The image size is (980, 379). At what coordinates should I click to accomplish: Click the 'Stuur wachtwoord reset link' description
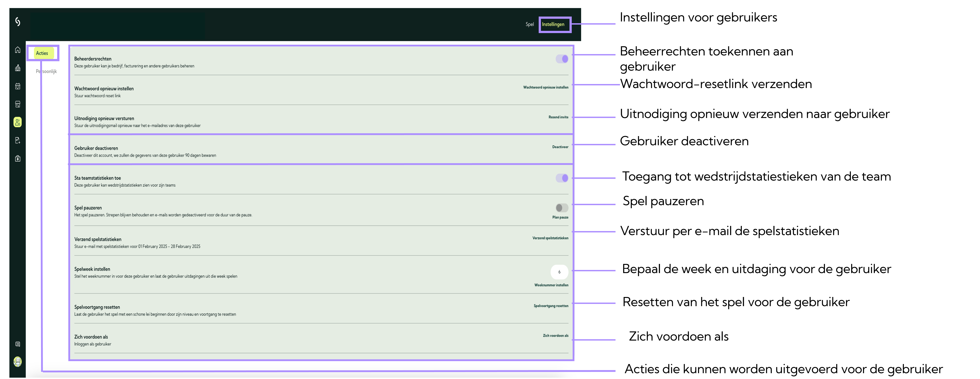pos(97,96)
